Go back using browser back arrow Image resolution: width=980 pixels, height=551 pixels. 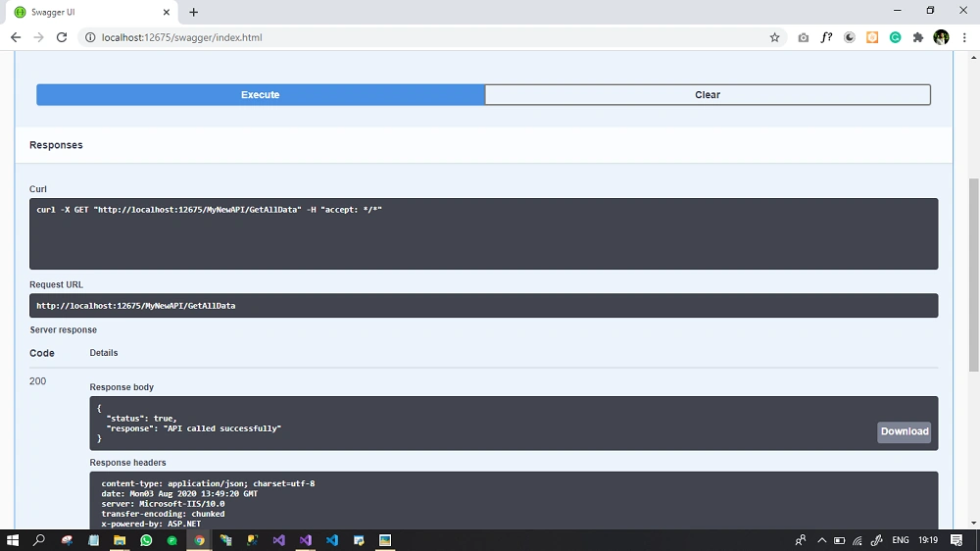[16, 37]
